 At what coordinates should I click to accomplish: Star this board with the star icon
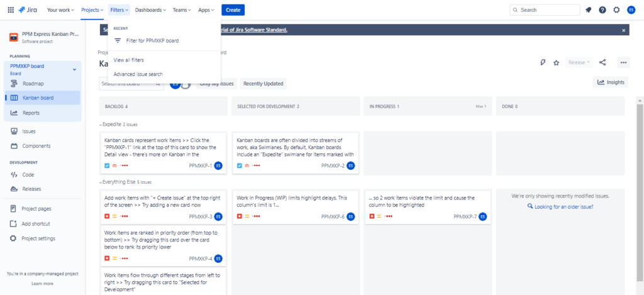coord(556,62)
